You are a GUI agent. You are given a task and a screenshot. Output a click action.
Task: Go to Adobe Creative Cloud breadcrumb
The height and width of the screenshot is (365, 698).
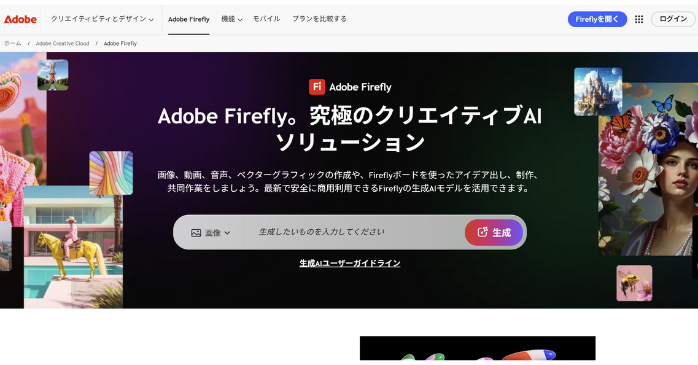tap(62, 43)
